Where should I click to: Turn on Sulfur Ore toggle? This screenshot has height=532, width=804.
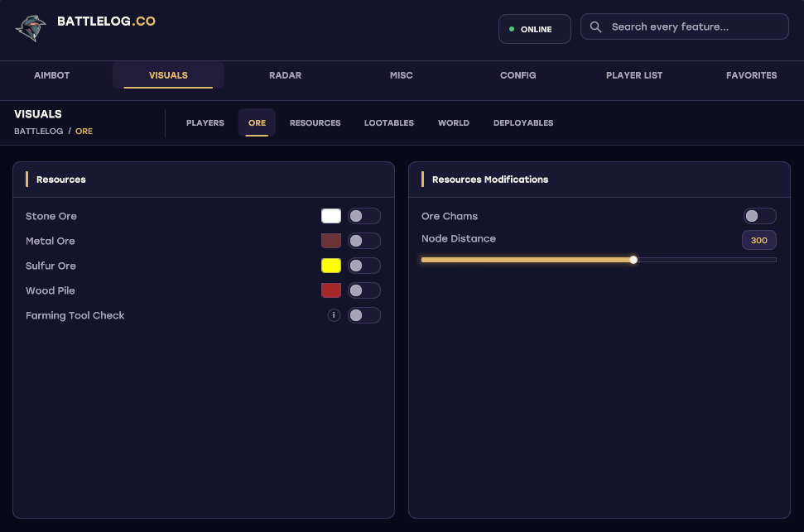click(x=364, y=266)
